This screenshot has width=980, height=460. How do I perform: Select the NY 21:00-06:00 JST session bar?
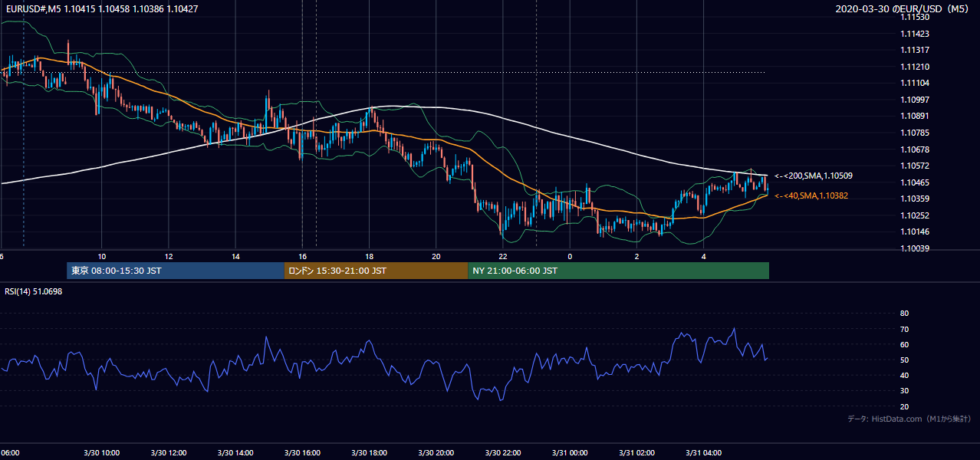point(619,271)
